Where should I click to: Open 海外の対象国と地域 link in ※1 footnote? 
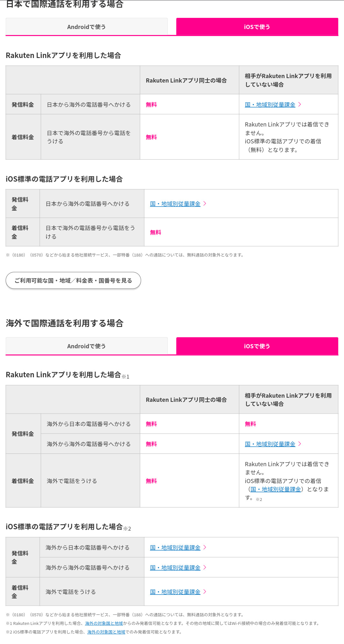click(x=104, y=623)
